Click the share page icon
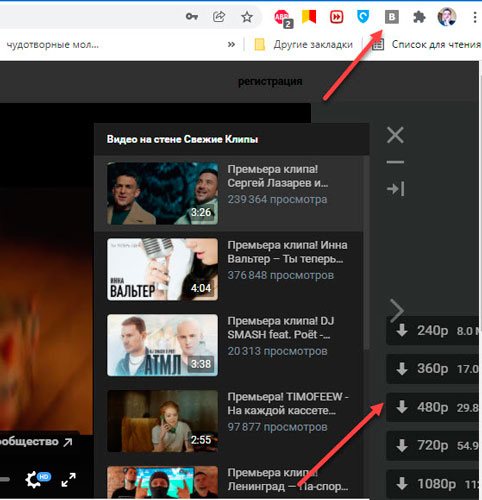This screenshot has height=500, width=482. (219, 16)
